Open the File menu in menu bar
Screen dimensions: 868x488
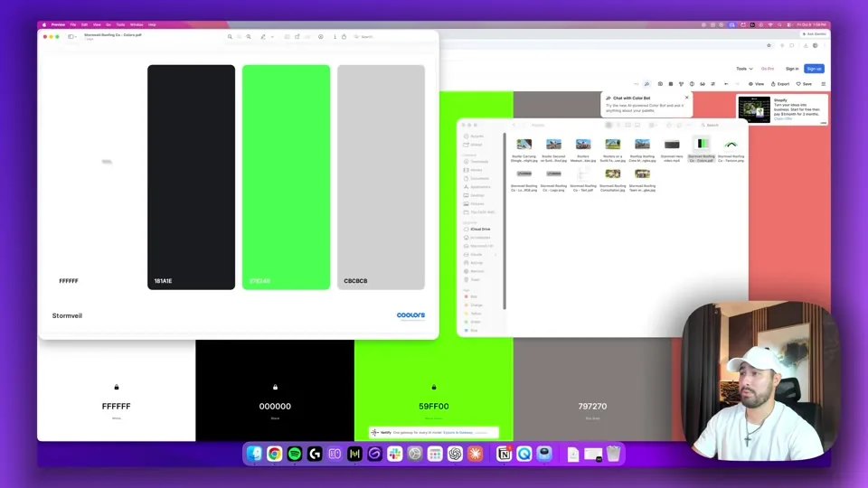[73, 24]
